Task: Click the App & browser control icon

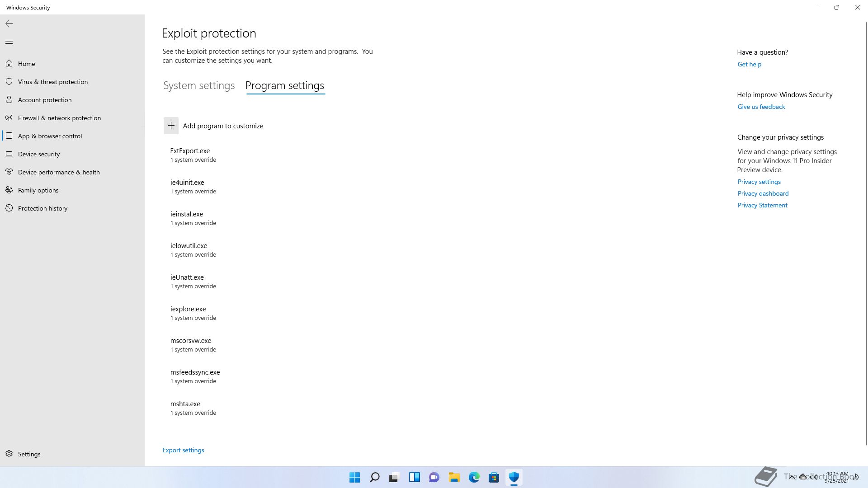Action: click(x=9, y=136)
